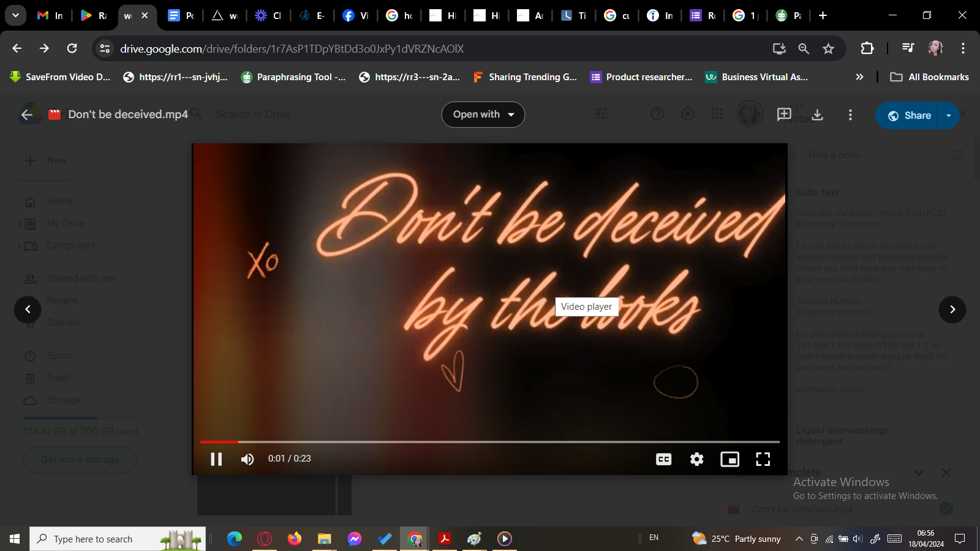
Task: Open the Sharing Trending bookmark
Action: [x=525, y=77]
